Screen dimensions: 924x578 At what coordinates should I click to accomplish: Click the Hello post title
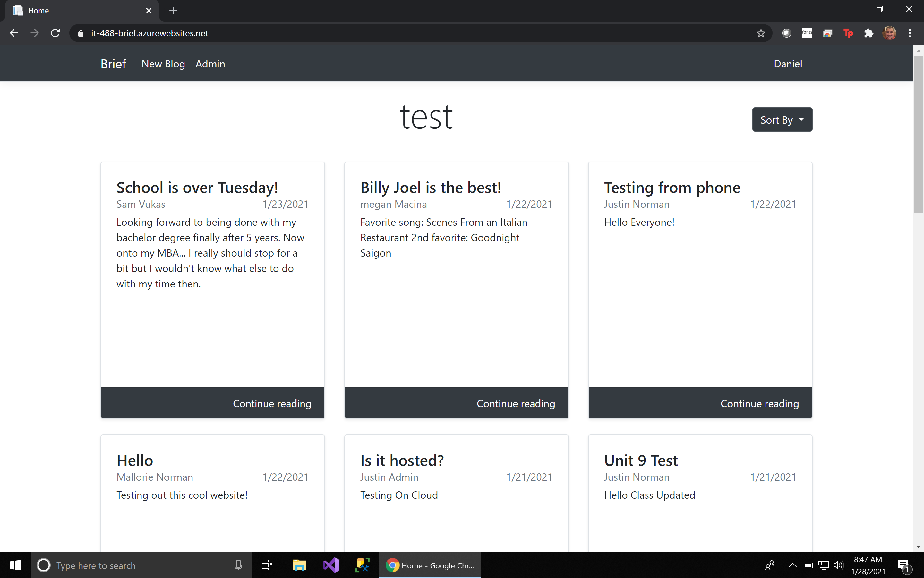pos(135,460)
